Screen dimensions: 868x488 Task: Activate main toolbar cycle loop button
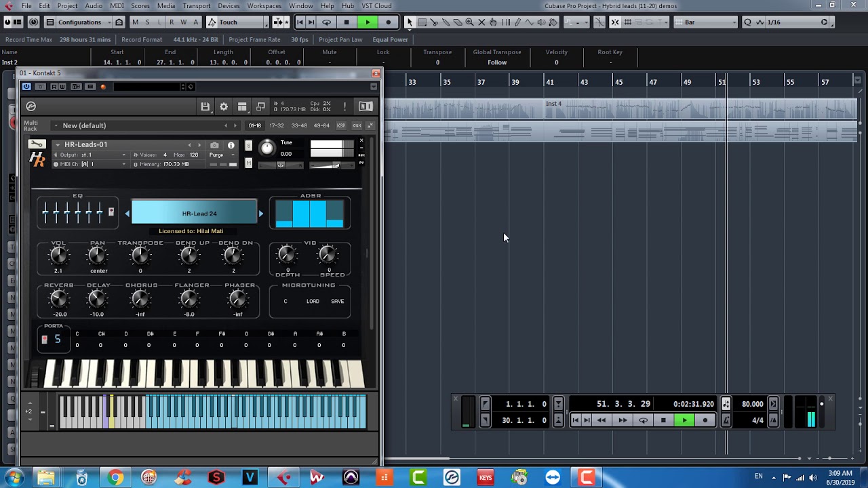click(x=326, y=22)
